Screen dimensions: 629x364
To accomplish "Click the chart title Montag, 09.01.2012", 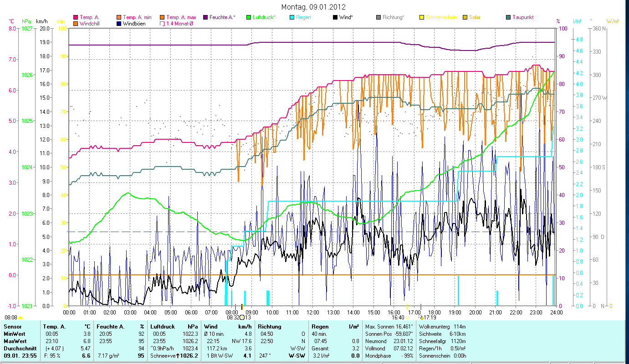I will click(x=313, y=7).
